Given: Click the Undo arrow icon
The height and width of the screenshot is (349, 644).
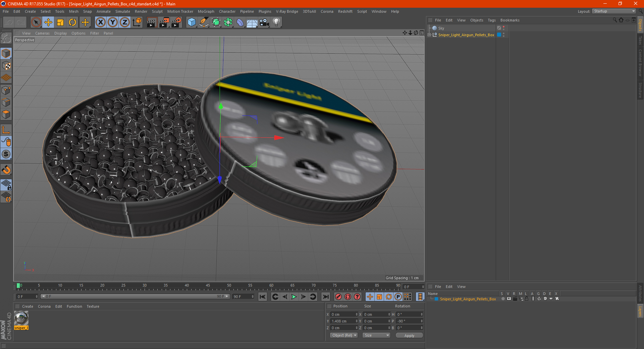Looking at the screenshot, I should 9,22.
